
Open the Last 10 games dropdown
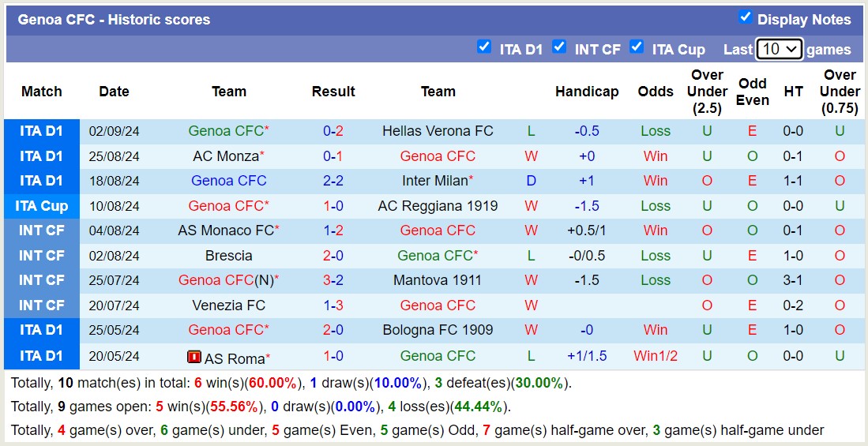point(779,49)
